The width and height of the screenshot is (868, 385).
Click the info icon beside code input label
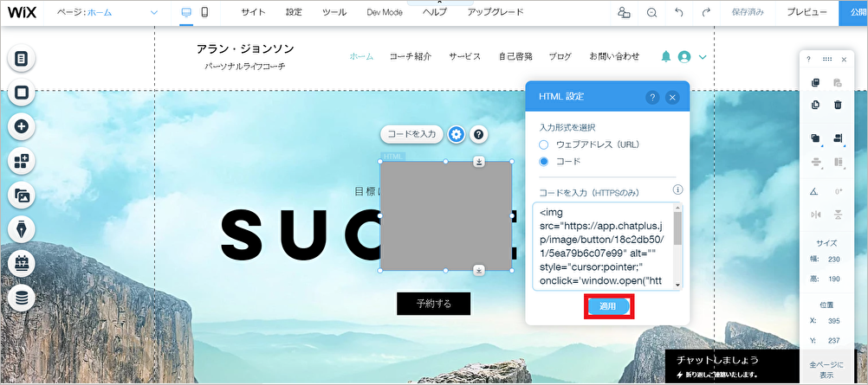tap(677, 189)
